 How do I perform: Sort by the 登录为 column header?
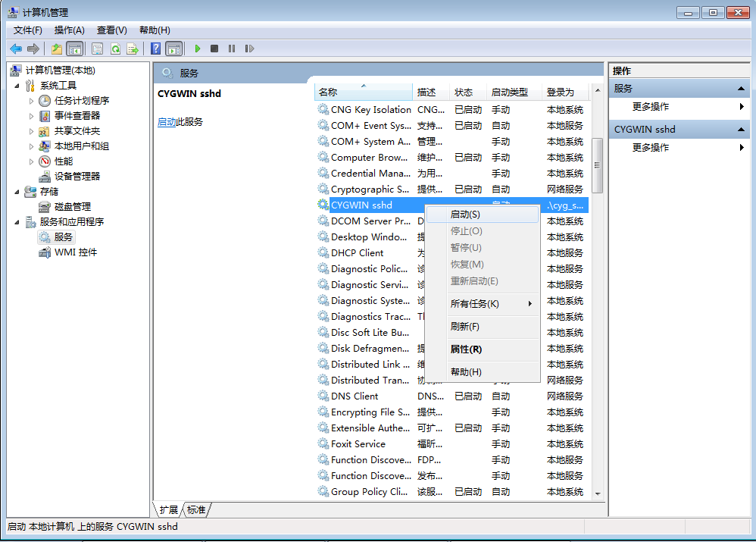566,92
